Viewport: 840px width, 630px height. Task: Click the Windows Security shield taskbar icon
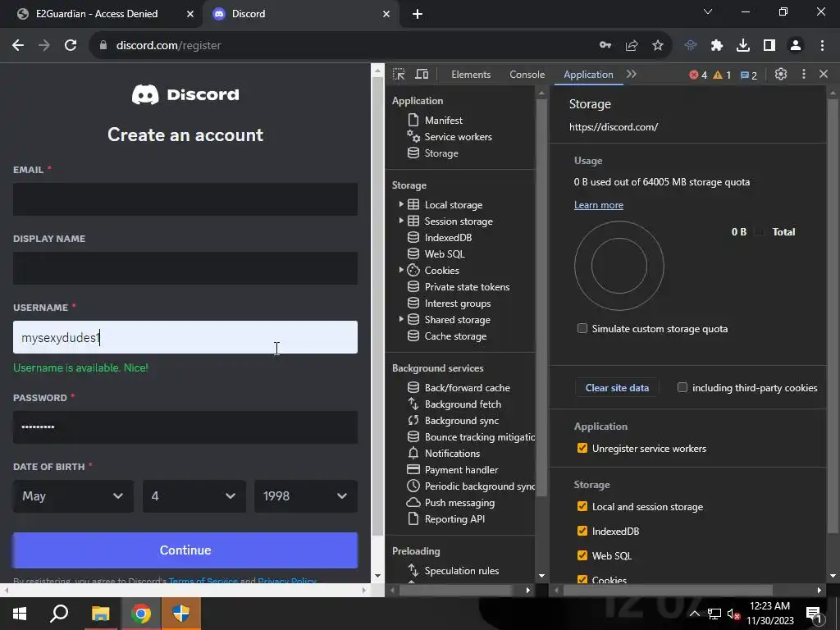click(x=181, y=614)
